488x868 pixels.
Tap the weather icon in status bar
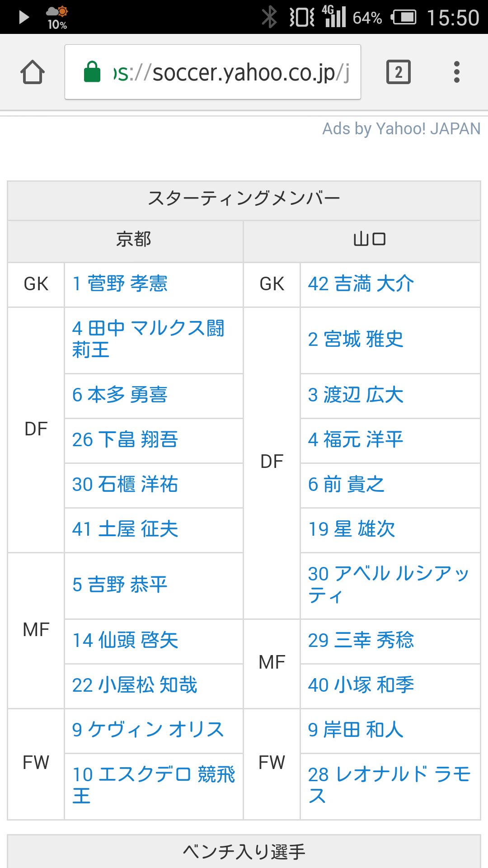pyautogui.click(x=57, y=12)
